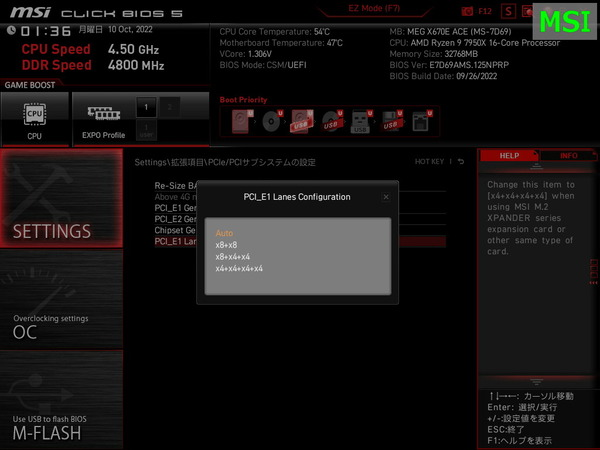Click the date 10 Oct, 2022
Image resolution: width=600 pixels, height=450 pixels.
tap(130, 29)
